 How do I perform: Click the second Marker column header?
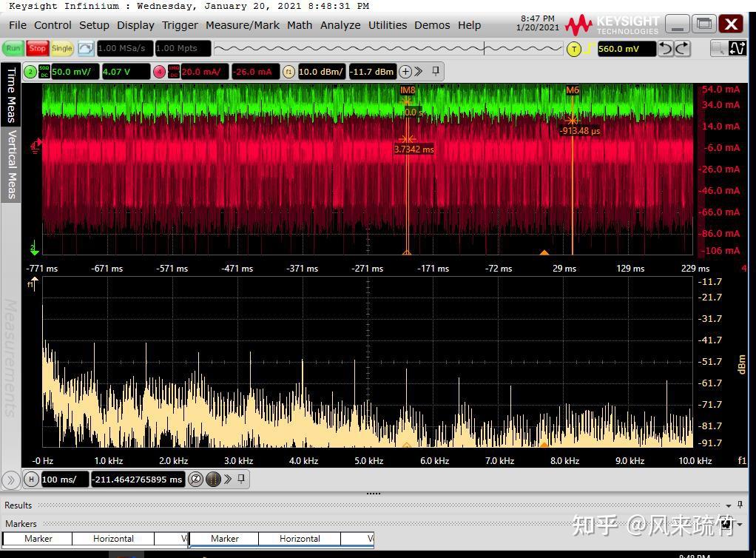click(225, 539)
